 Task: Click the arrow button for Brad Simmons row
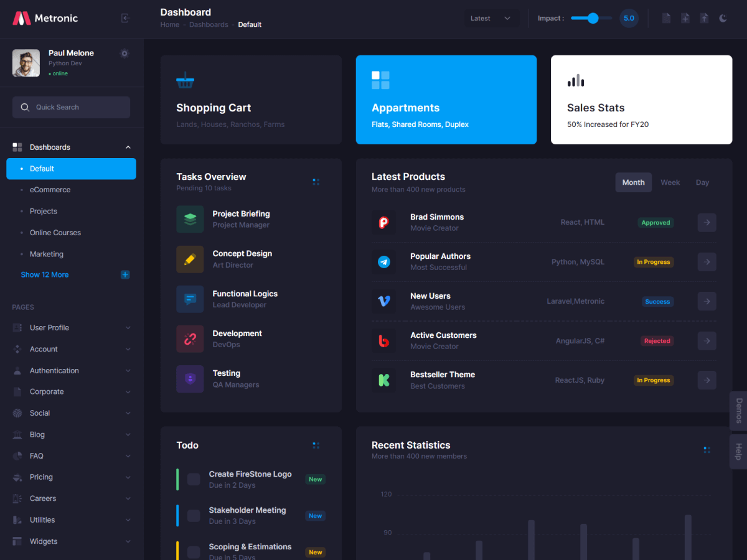707,223
